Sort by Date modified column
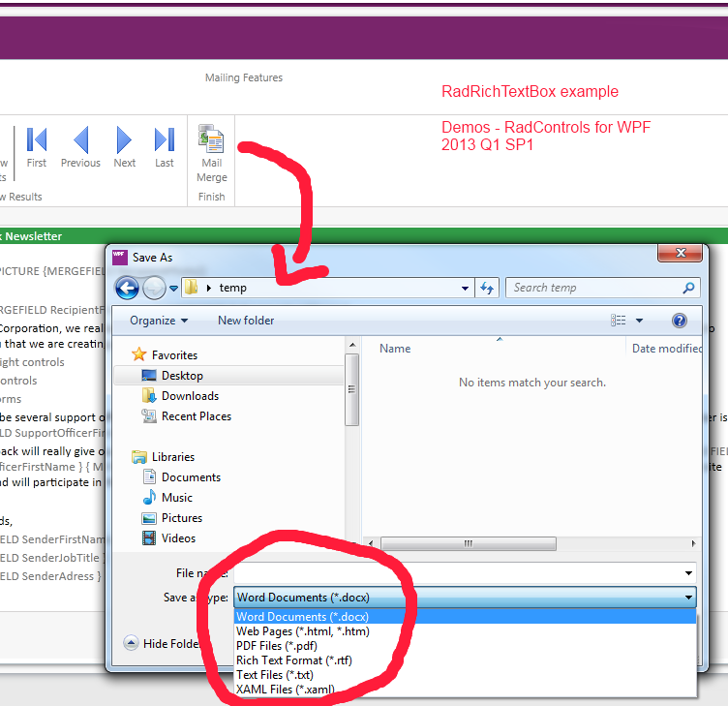Image resolution: width=728 pixels, height=706 pixels. pos(666,349)
